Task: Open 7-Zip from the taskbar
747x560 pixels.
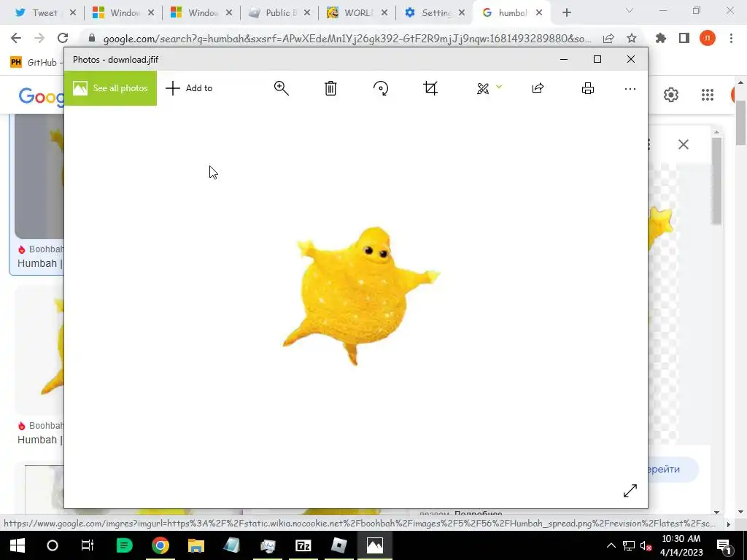Action: [x=303, y=545]
